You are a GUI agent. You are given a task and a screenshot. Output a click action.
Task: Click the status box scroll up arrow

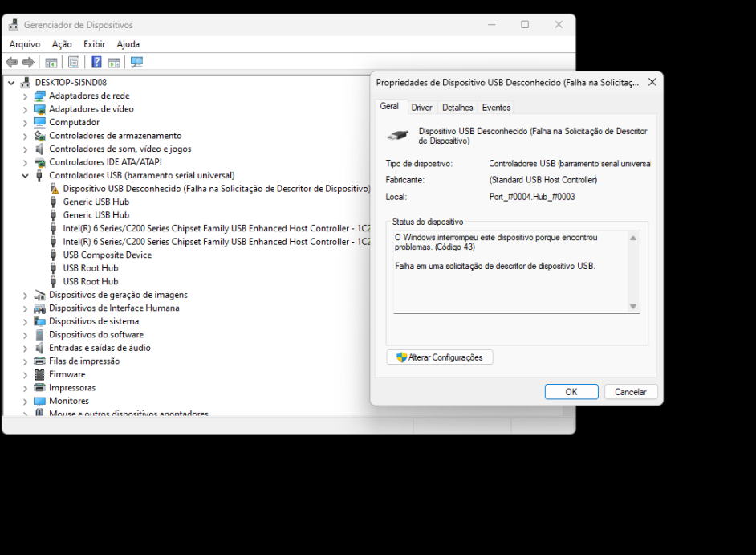click(x=633, y=239)
